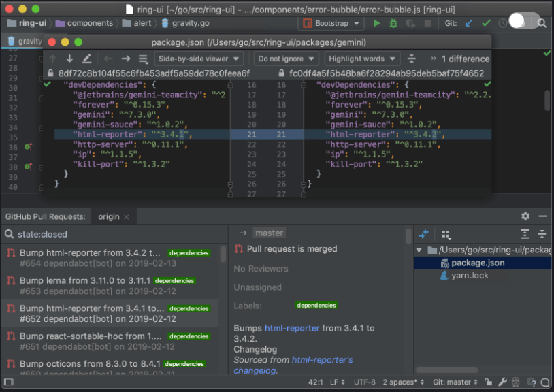Go to next file right arrow

pyautogui.click(x=126, y=59)
